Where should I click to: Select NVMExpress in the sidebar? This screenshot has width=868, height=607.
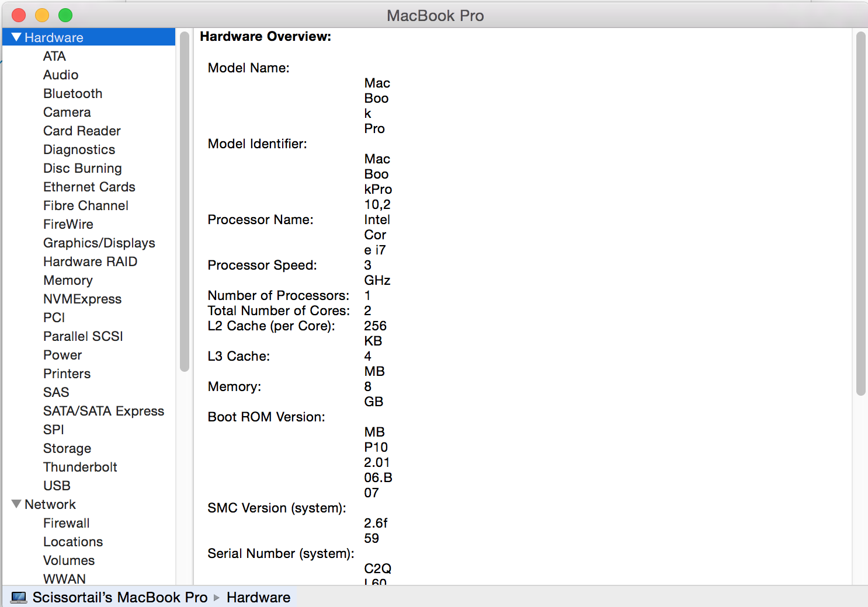pyautogui.click(x=82, y=299)
